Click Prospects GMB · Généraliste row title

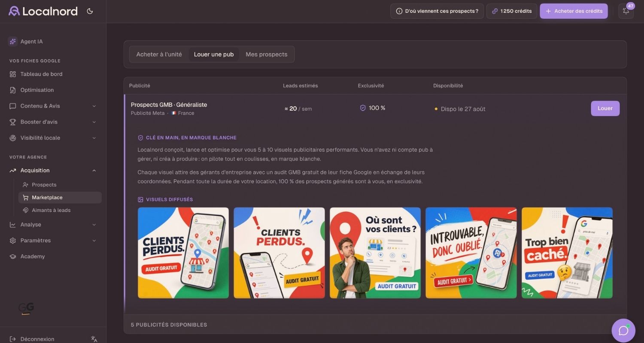point(169,105)
